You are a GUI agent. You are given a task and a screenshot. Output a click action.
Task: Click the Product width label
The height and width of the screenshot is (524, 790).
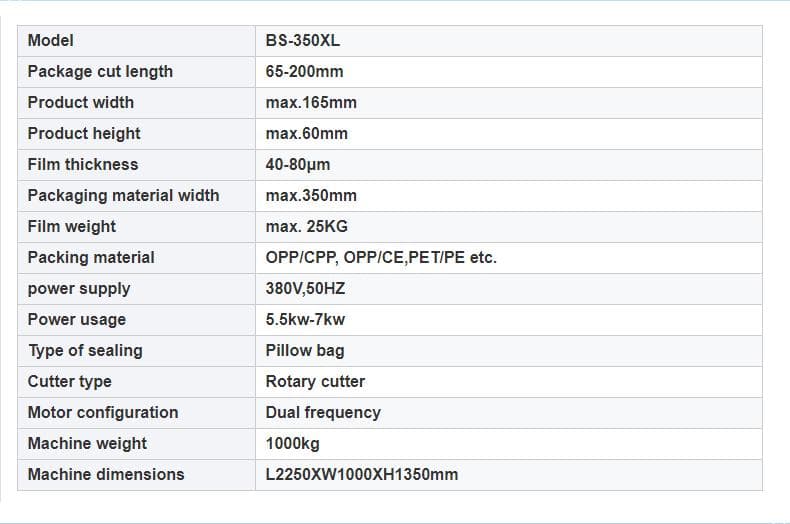pos(81,103)
